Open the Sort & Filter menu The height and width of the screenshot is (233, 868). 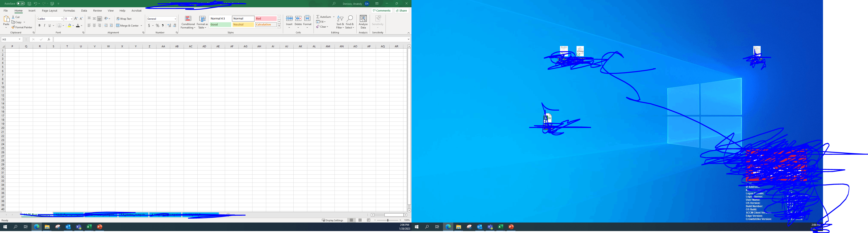[x=340, y=22]
